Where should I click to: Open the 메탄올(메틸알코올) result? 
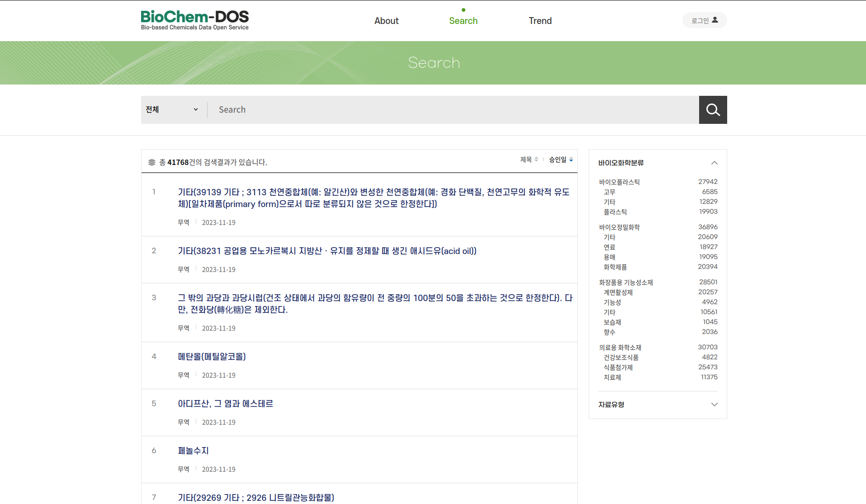coord(212,357)
